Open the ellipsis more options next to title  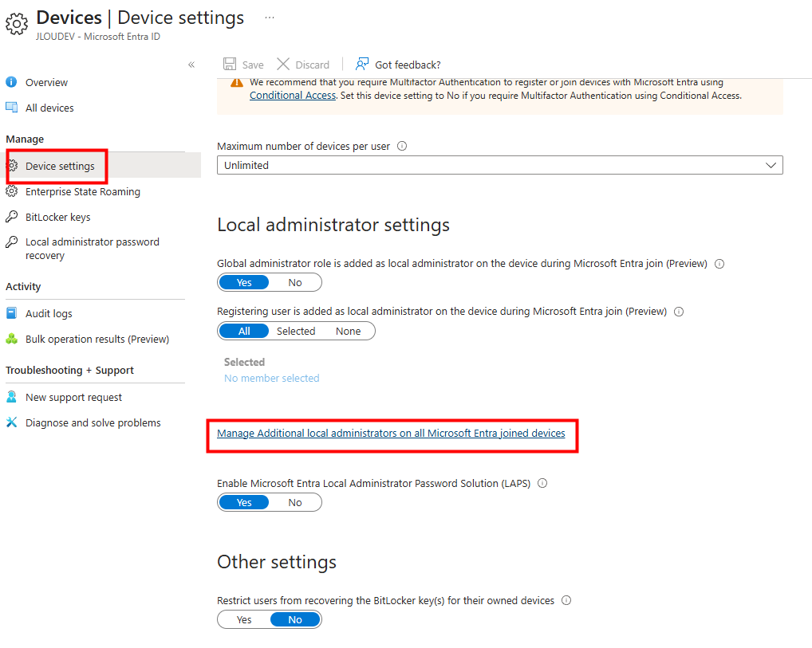pyautogui.click(x=270, y=17)
